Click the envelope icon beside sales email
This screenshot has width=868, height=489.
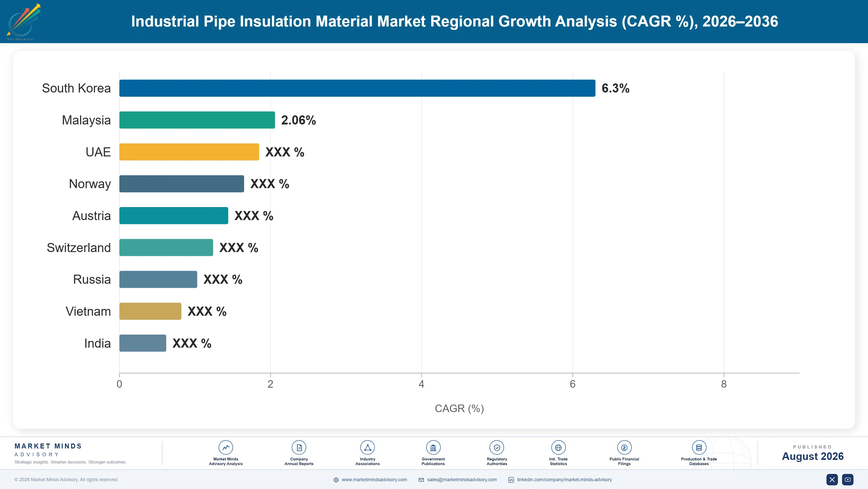pos(421,480)
